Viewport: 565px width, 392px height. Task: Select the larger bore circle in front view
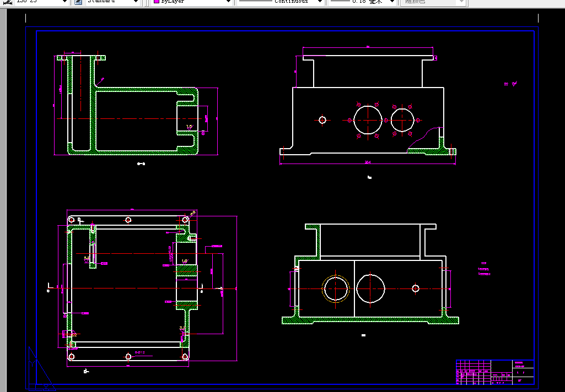pos(368,120)
